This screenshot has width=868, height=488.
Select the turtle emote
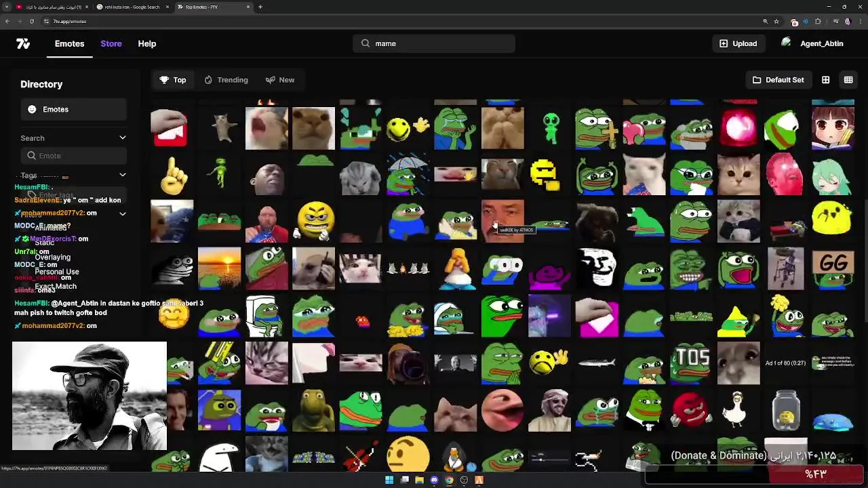pyautogui.click(x=314, y=411)
